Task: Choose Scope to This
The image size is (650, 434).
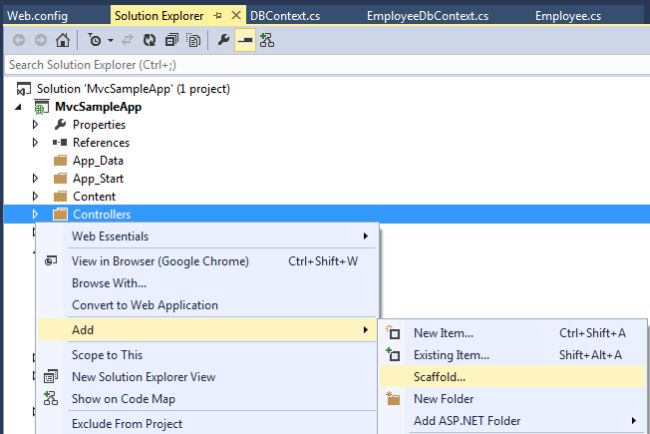Action: (207, 355)
